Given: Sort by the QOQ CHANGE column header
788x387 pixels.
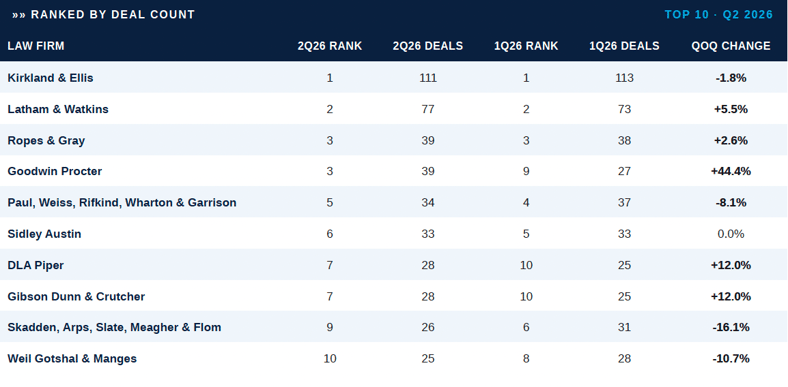Looking at the screenshot, I should 731,46.
